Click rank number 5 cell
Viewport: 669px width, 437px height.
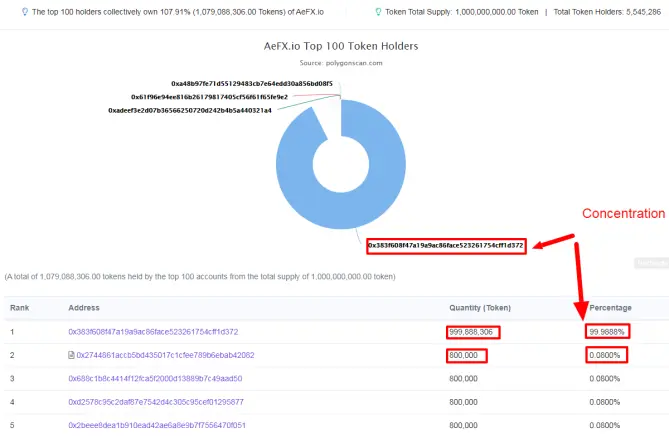pyautogui.click(x=12, y=425)
